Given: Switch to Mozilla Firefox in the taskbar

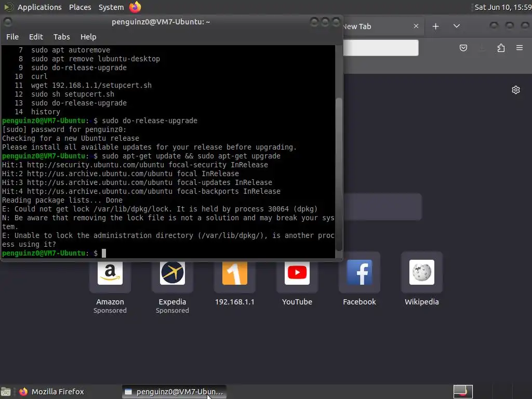Looking at the screenshot, I should [52, 392].
